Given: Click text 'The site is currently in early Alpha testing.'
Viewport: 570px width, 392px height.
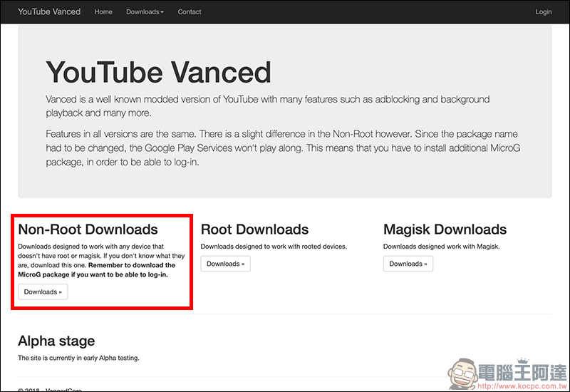Looking at the screenshot, I should point(78,358).
